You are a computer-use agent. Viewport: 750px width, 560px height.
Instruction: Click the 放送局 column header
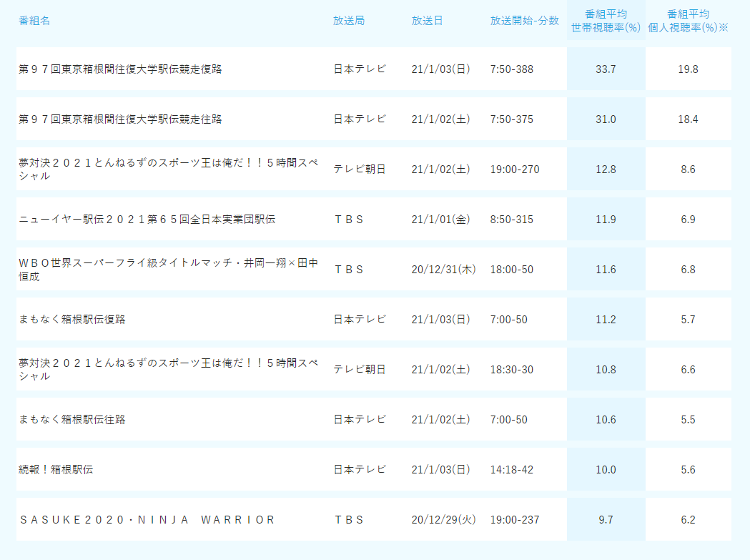pos(349,21)
